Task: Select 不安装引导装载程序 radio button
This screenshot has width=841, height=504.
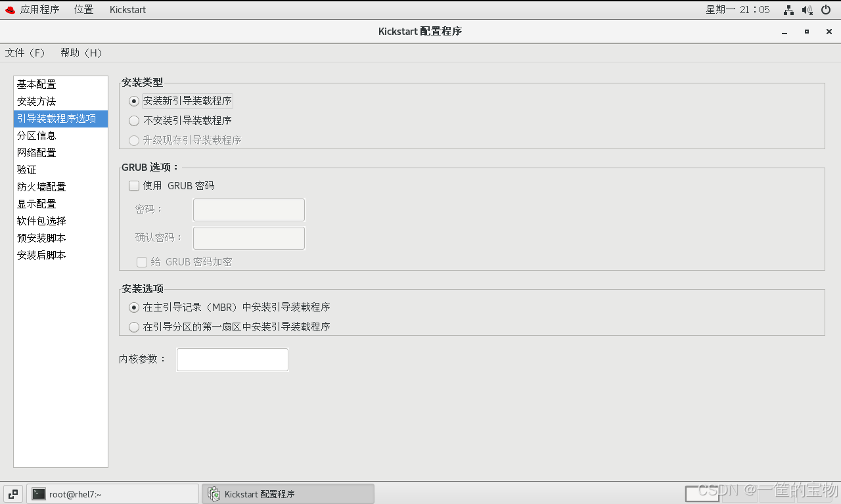Action: (134, 120)
